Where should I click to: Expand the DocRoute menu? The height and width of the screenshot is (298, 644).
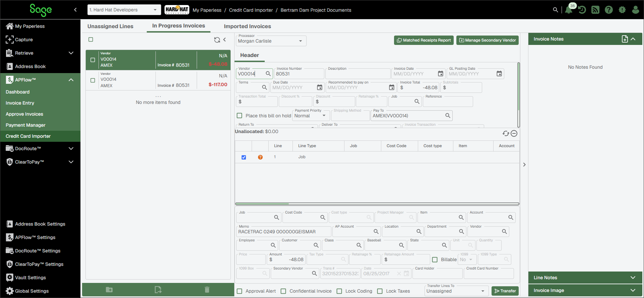coord(71,148)
